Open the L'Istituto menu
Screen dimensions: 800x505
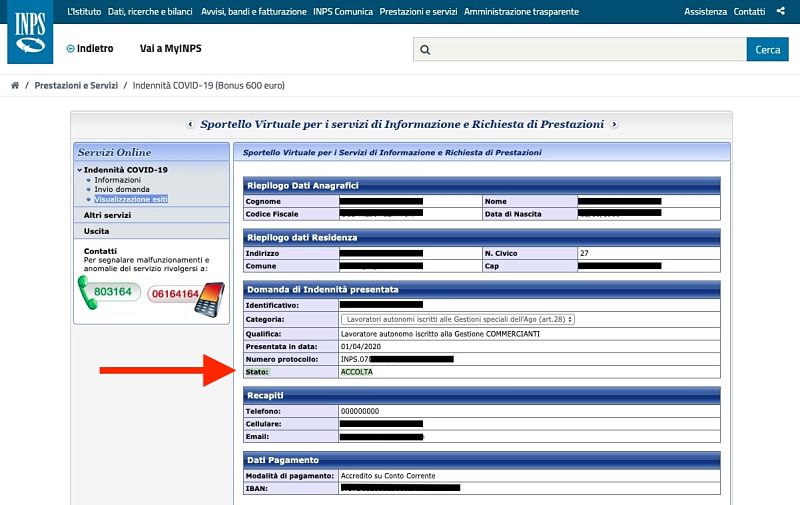(x=84, y=12)
